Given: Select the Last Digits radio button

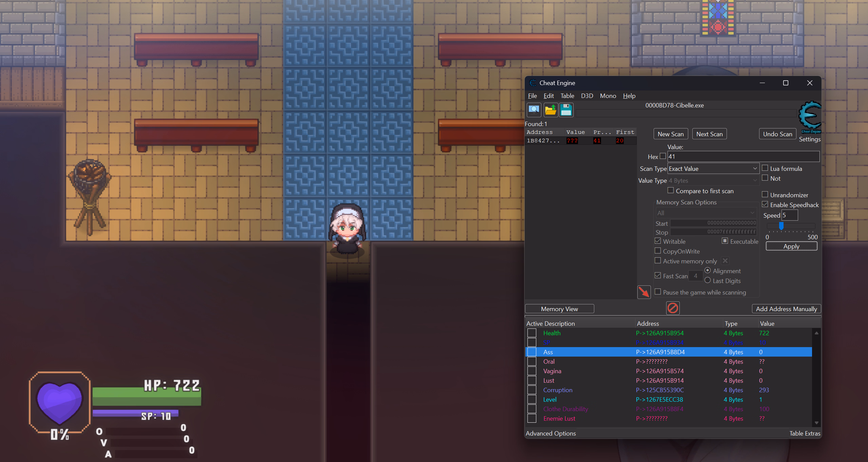Looking at the screenshot, I should (708, 280).
